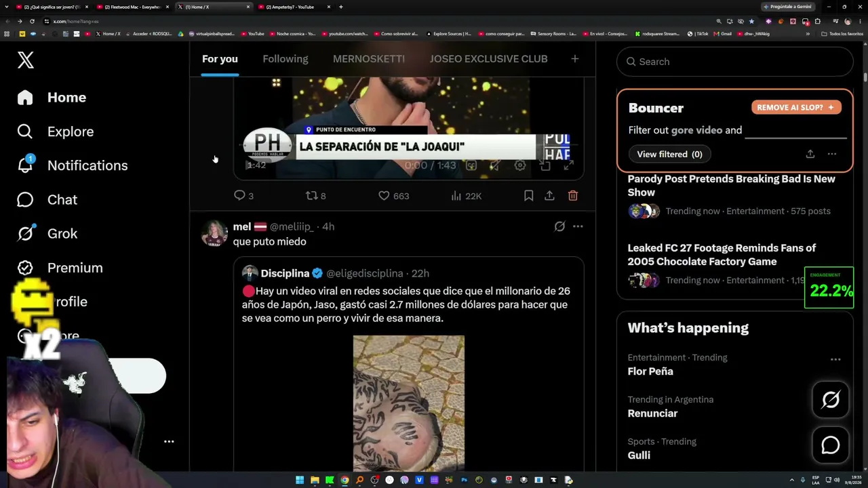Switch to the Ampeterby7 YouTube browser tab
The height and width of the screenshot is (488, 868).
tap(290, 7)
